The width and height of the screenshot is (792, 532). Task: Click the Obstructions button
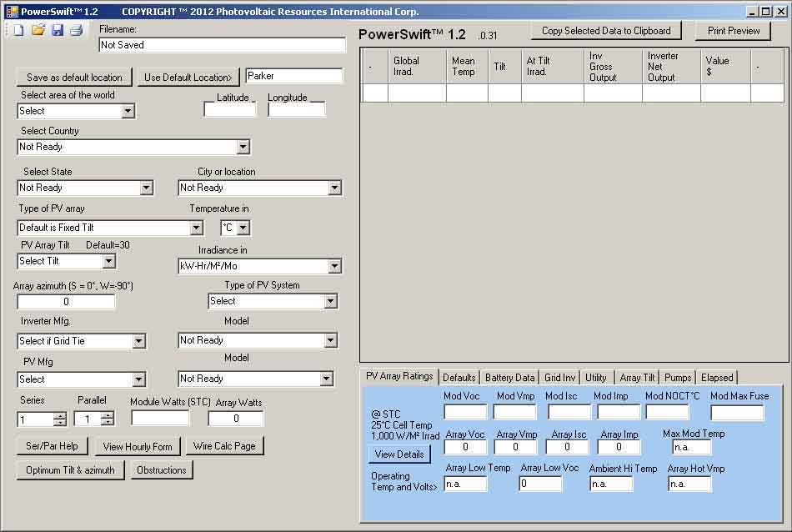[162, 469]
